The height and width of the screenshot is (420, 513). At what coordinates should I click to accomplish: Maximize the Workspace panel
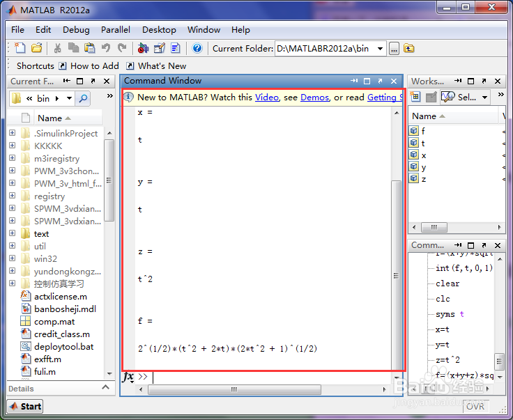pos(470,81)
